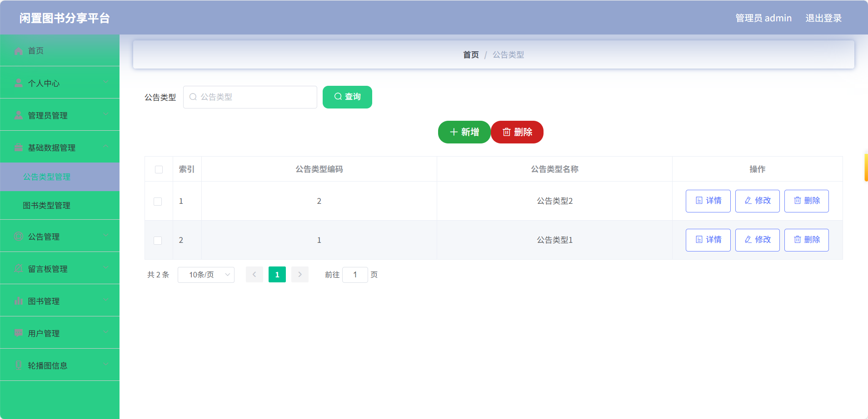Click the 索引 column header

187,169
